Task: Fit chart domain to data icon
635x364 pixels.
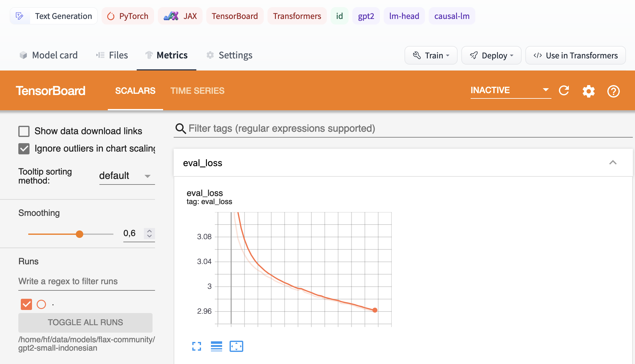Action: pos(236,346)
